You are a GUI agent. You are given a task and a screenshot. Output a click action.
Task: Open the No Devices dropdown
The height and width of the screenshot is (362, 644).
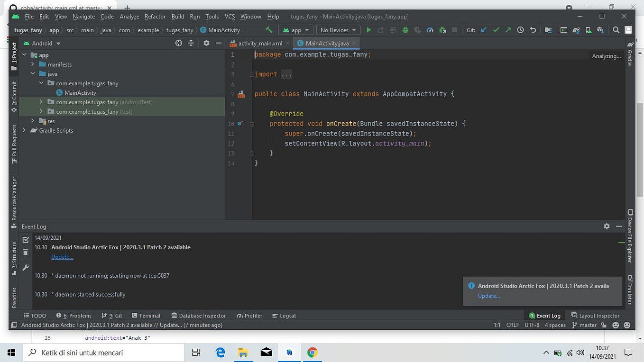pyautogui.click(x=338, y=30)
